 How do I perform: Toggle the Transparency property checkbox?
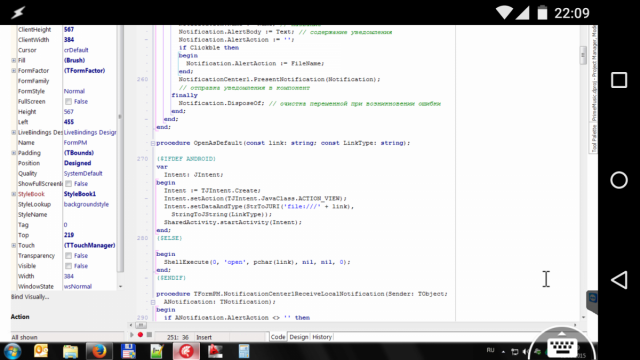[x=68, y=256]
